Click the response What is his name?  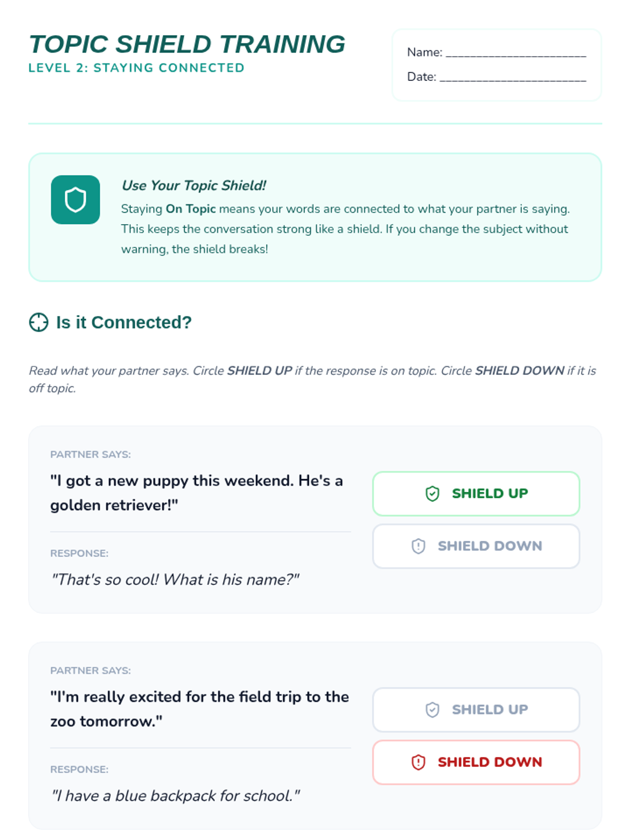click(175, 580)
